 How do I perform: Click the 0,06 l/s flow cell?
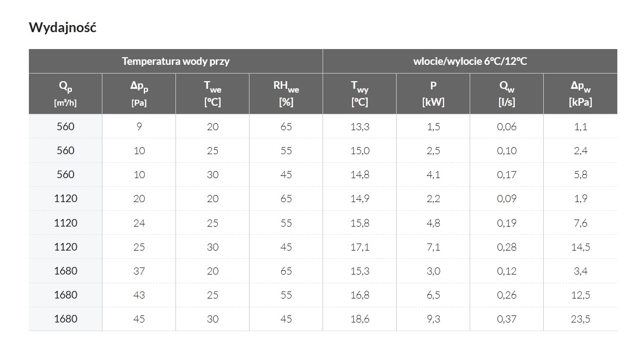(x=507, y=126)
